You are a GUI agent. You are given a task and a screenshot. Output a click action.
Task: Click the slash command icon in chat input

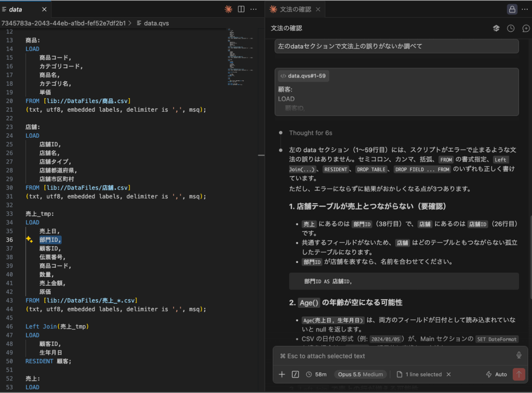(x=296, y=374)
